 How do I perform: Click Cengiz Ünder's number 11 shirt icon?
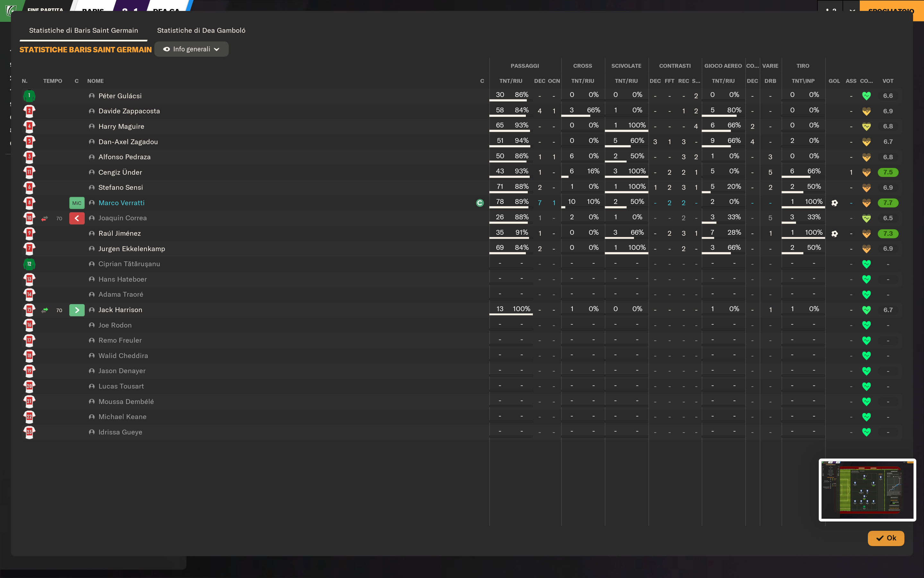click(30, 172)
